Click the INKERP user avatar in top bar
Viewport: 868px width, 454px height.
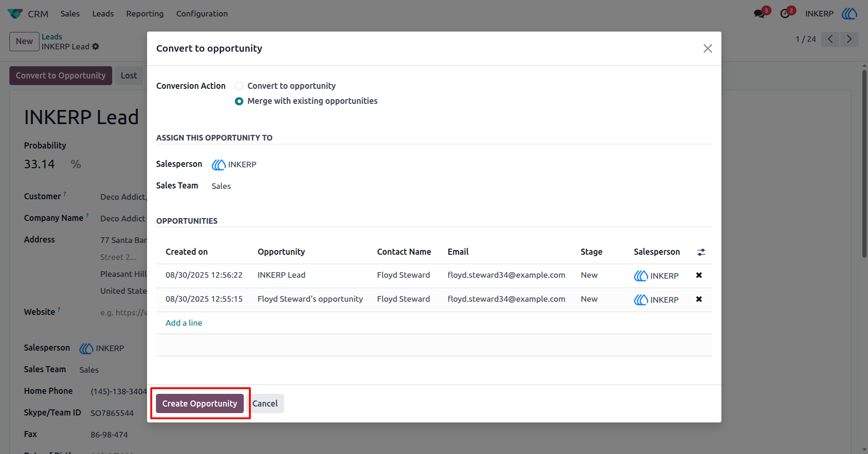pos(849,14)
